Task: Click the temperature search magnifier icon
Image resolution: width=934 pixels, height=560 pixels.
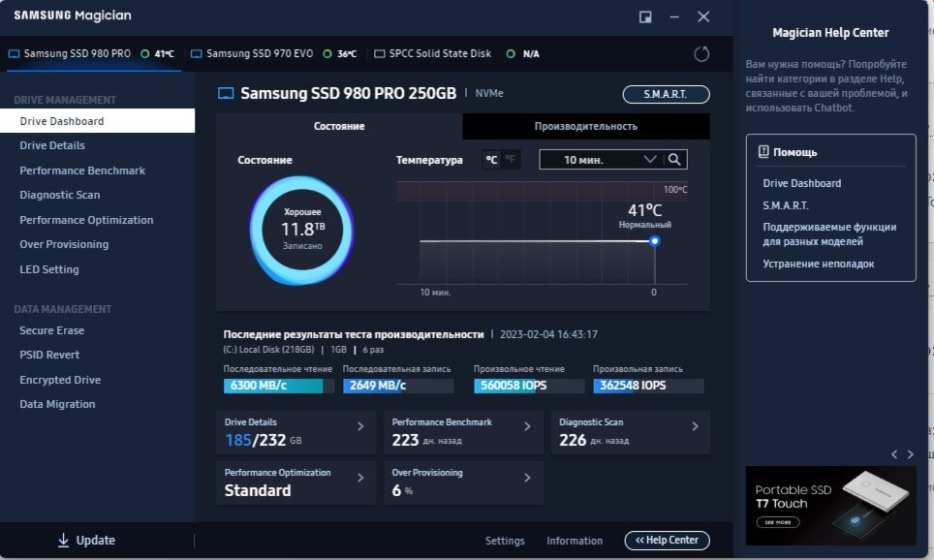Action: [674, 159]
